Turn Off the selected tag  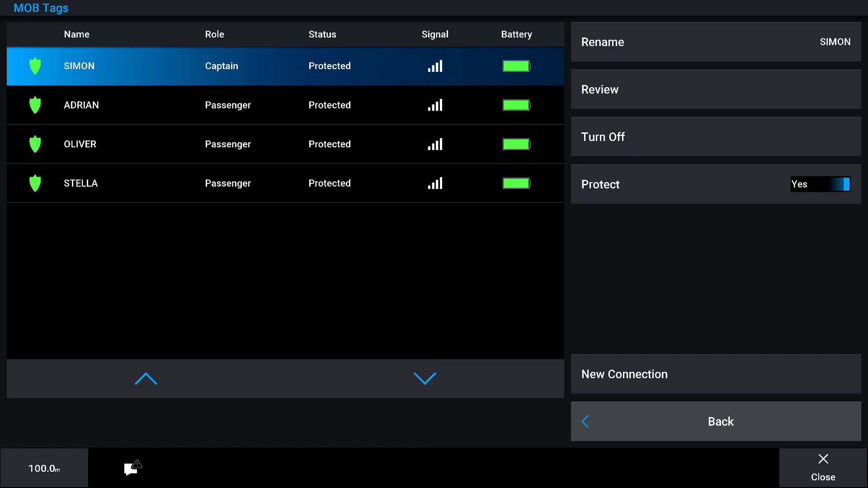716,137
